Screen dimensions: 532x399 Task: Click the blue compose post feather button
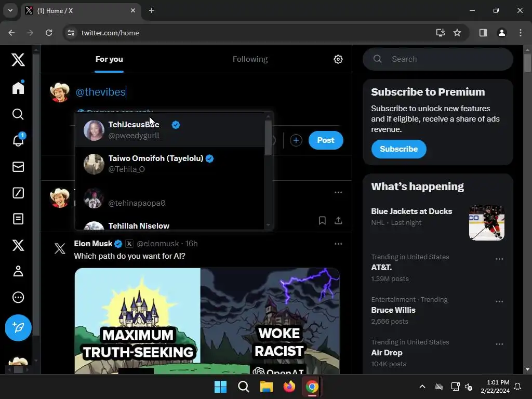(18, 328)
